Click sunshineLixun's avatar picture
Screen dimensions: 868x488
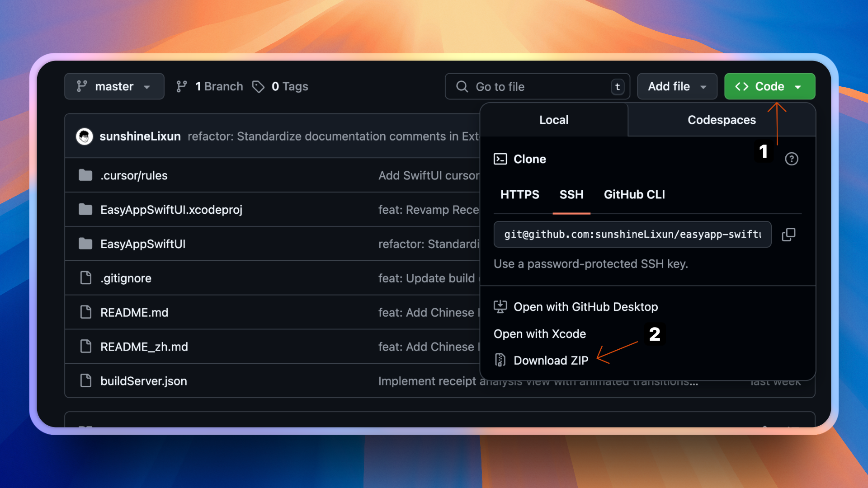[84, 136]
